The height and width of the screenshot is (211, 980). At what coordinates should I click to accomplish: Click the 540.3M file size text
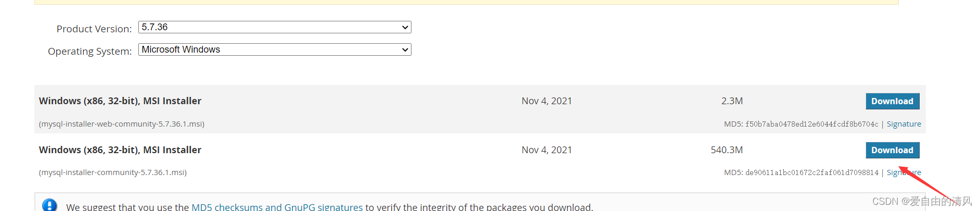coord(727,150)
